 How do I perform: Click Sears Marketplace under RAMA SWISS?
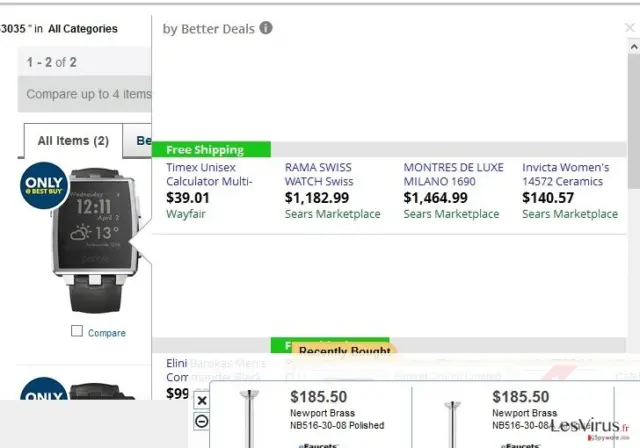[333, 214]
